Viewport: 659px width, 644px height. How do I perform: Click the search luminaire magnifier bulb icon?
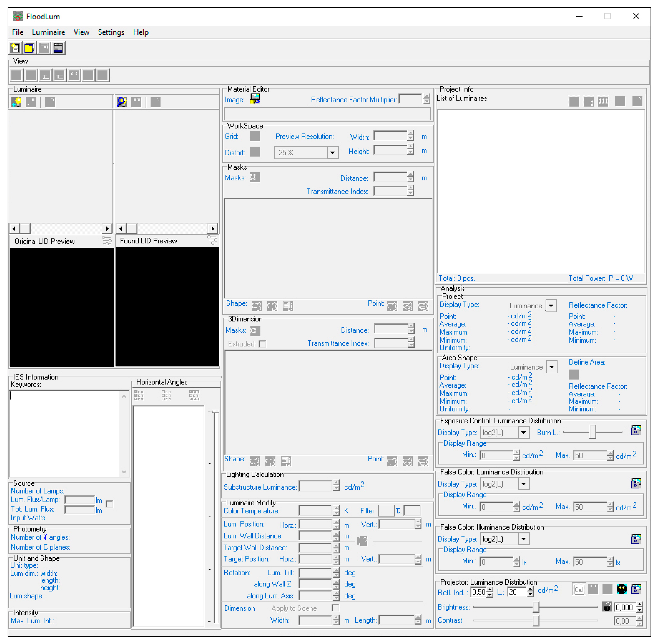(122, 102)
